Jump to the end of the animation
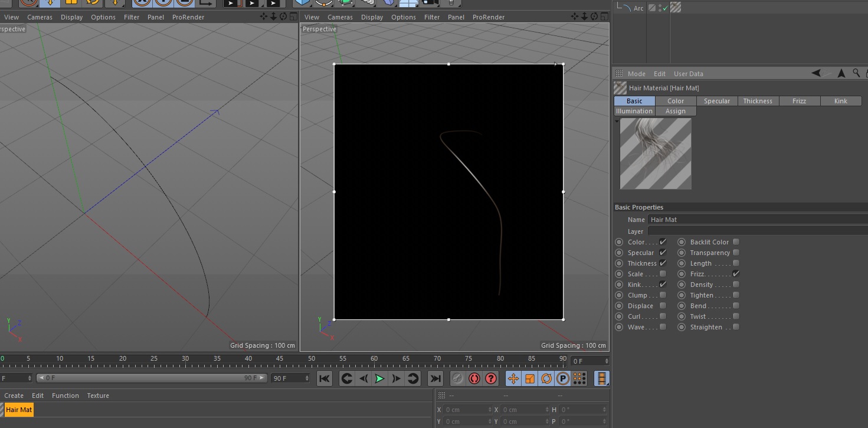 tap(435, 378)
